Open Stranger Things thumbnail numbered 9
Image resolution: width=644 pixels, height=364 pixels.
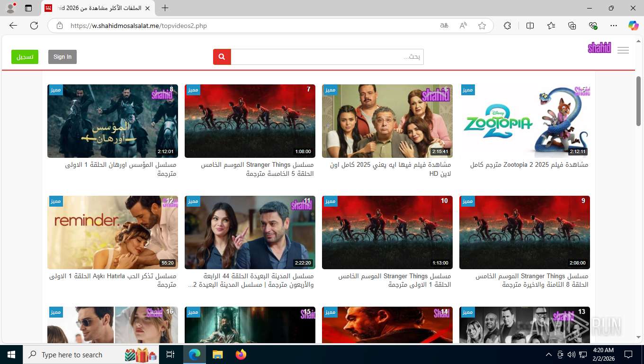pos(525,232)
